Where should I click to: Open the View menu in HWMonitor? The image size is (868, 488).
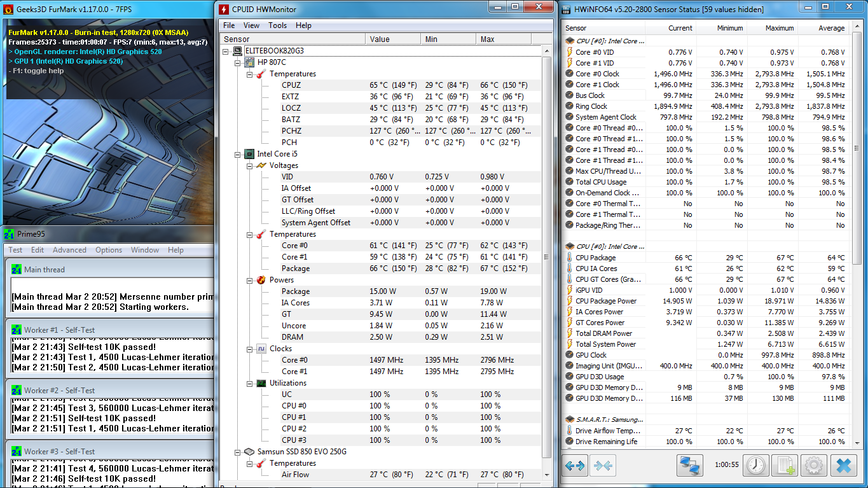pos(251,25)
